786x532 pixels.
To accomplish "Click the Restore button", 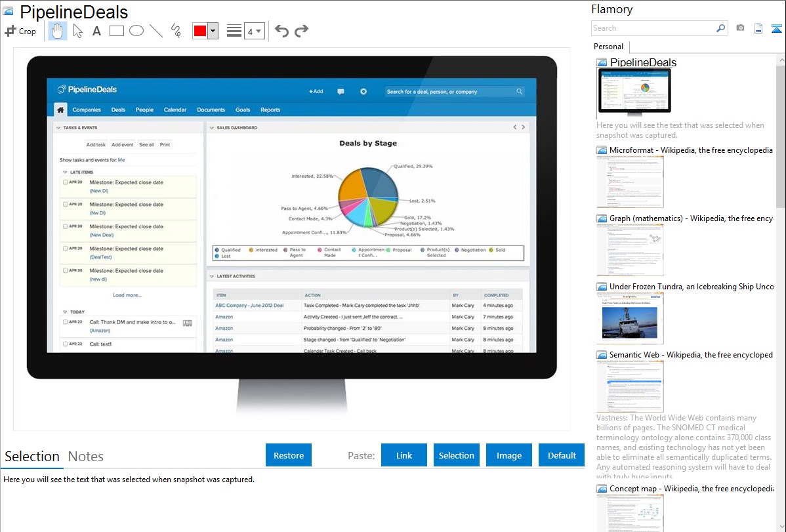I will [x=289, y=455].
